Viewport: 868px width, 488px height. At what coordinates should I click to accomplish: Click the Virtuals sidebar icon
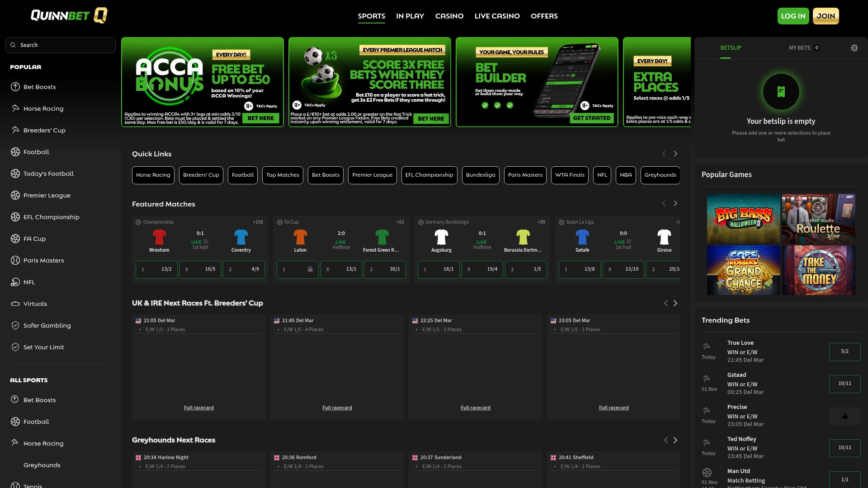click(x=15, y=304)
